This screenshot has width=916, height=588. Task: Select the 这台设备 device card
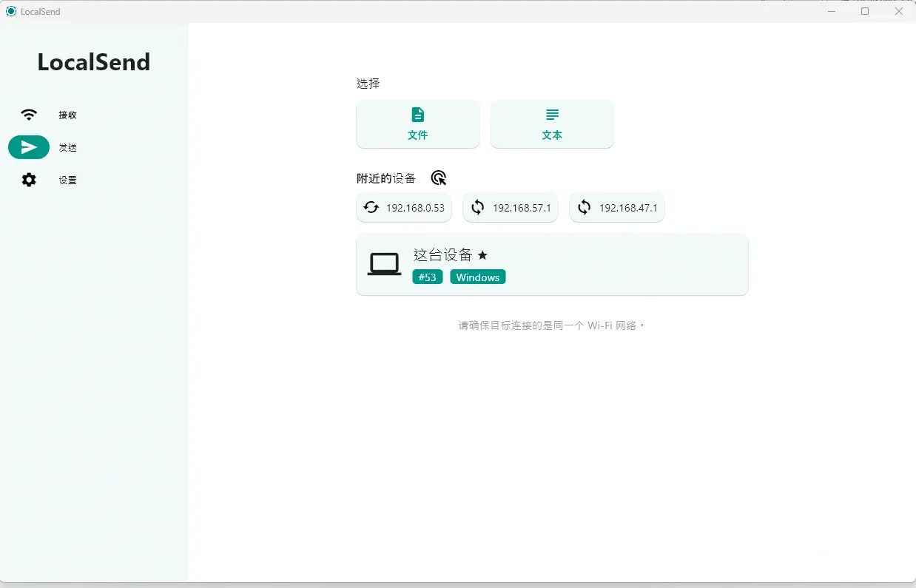coord(552,265)
